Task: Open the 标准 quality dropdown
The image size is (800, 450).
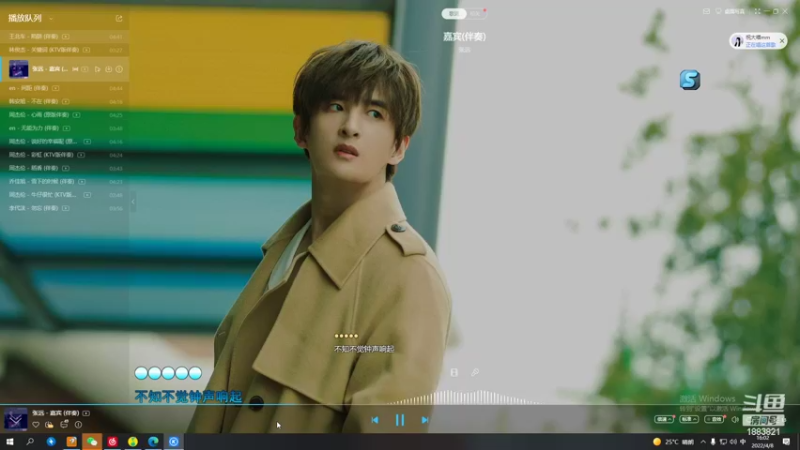Action: click(x=689, y=419)
